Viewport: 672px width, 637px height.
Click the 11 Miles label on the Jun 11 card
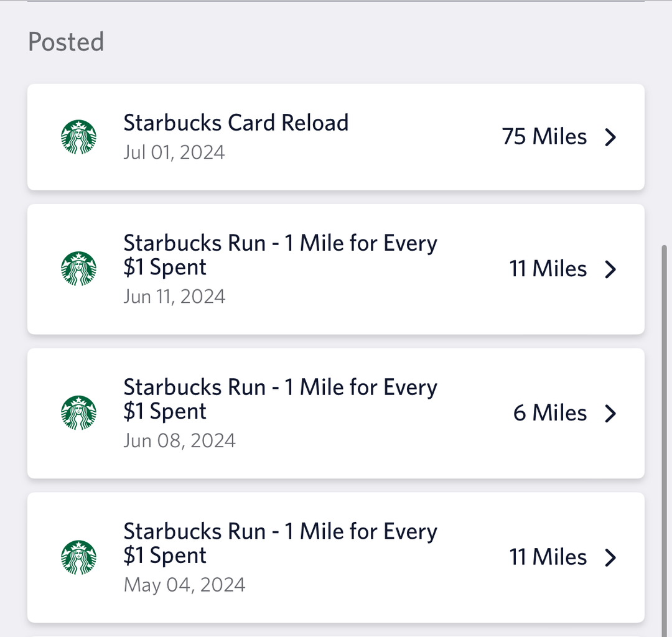(548, 269)
